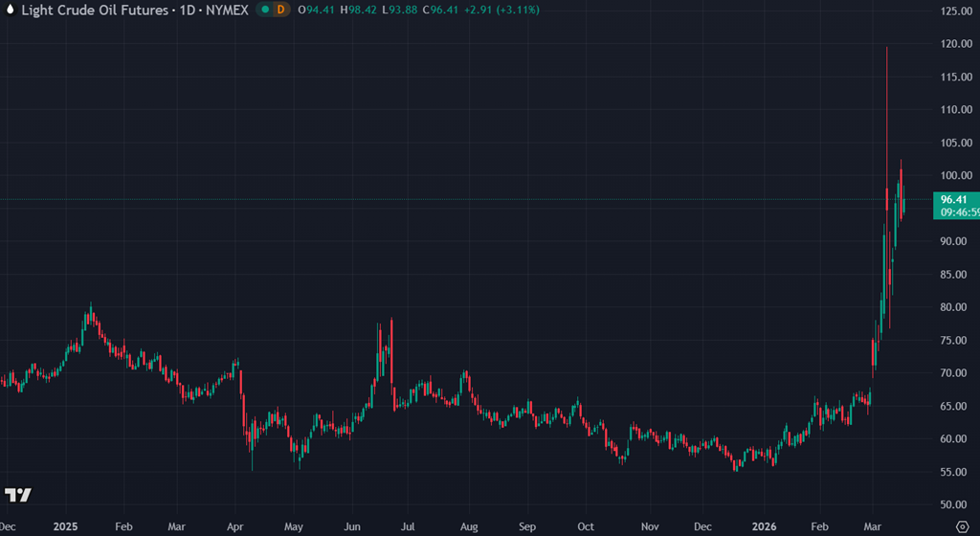Click the oil drop symbol icon
The height and width of the screenshot is (536, 980).
click(x=10, y=10)
